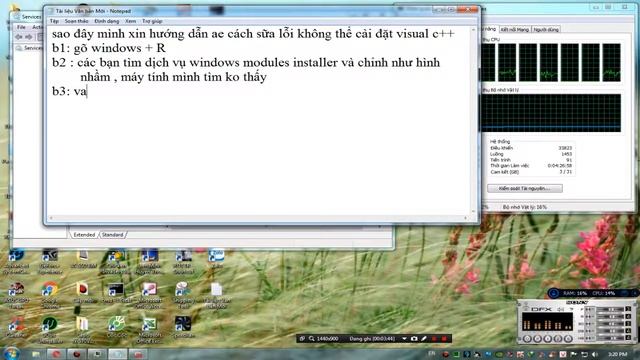Viewport: 640px width, 360px height.
Task: Click the DFX spectrum display
Action: [x=547, y=321]
